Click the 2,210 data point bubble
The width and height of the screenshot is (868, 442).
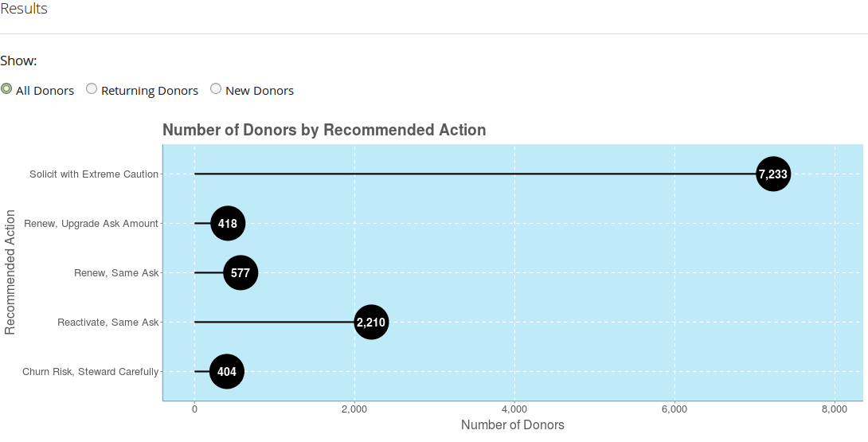point(371,323)
